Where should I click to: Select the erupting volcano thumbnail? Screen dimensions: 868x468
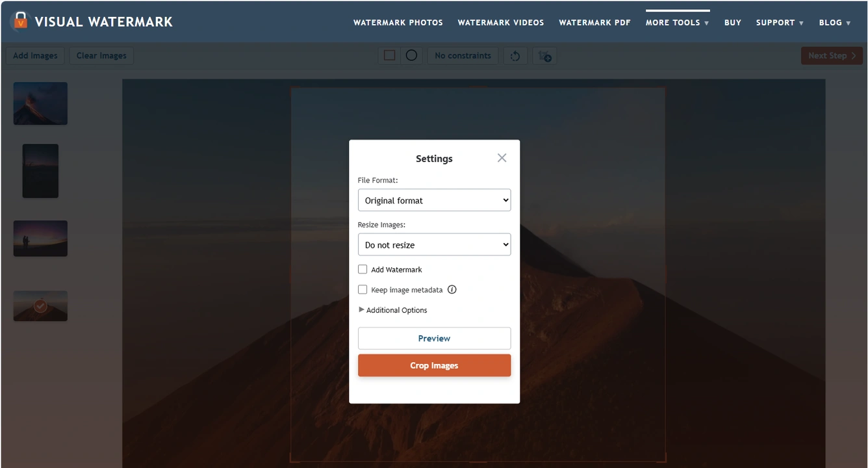[40, 103]
